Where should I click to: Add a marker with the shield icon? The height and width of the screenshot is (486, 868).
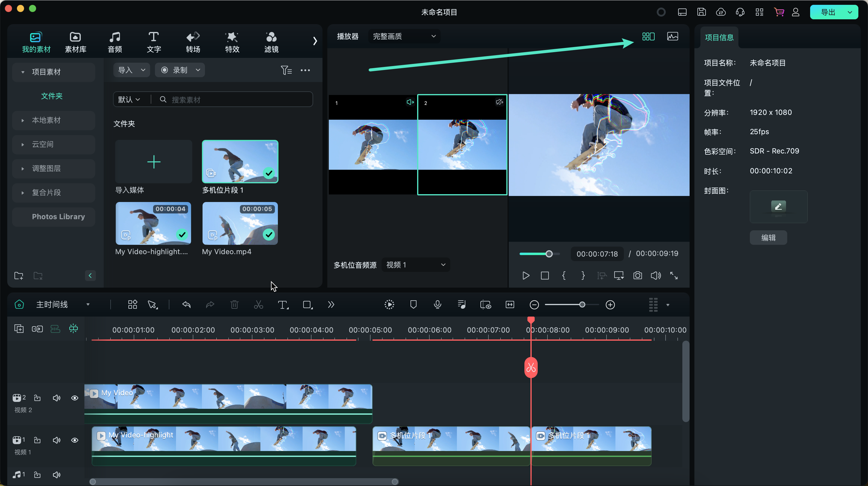(x=414, y=305)
